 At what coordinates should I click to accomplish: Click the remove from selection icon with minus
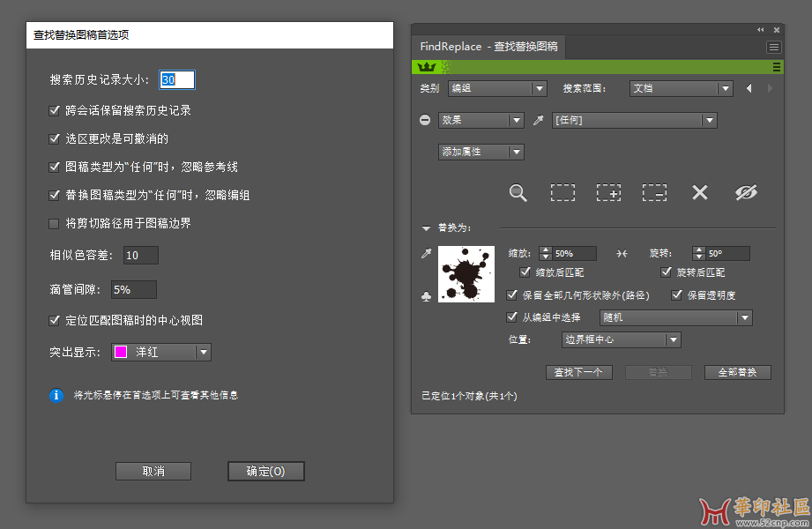click(654, 193)
